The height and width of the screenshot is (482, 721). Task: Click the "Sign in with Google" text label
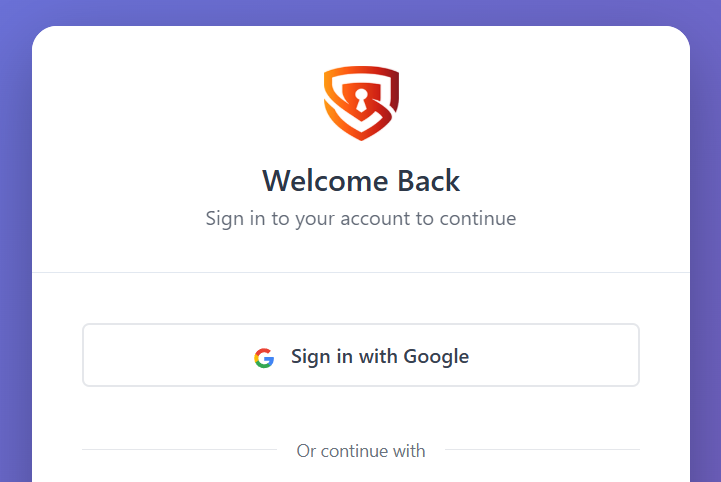(380, 356)
